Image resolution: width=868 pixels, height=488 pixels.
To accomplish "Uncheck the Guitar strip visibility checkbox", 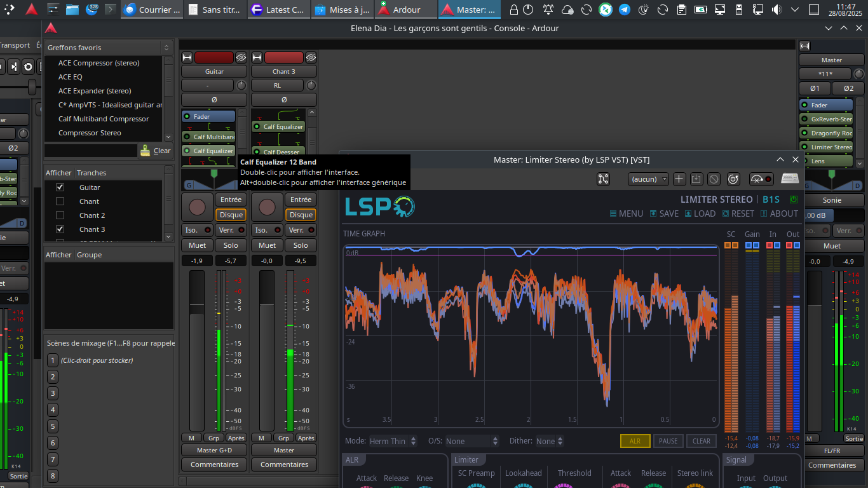I will [60, 187].
